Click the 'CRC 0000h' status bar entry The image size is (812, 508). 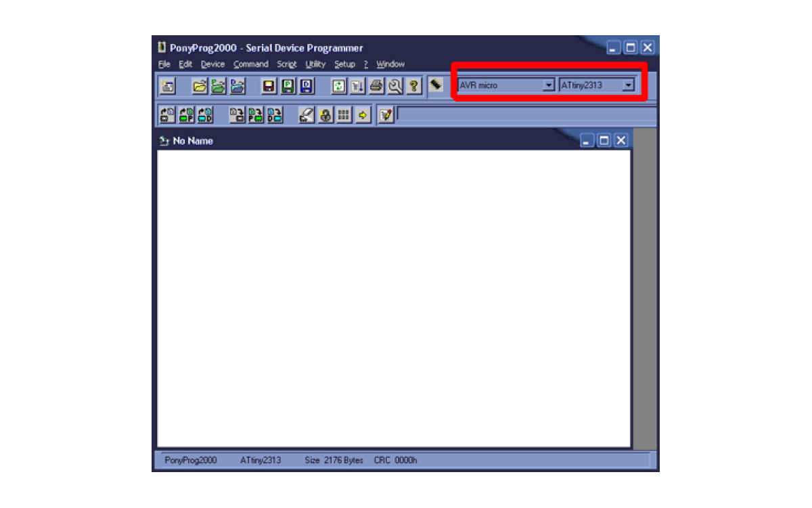[396, 461]
